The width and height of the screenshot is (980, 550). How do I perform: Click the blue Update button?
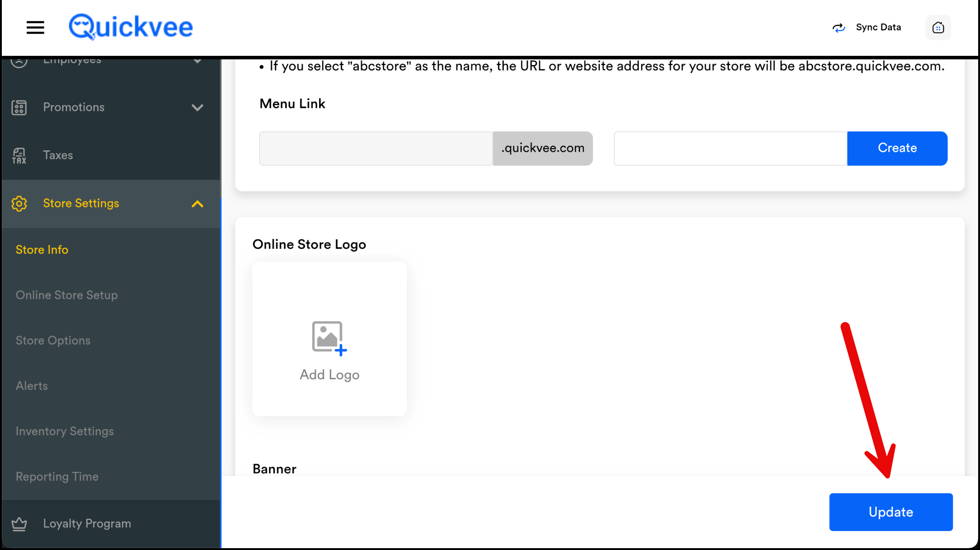(x=890, y=512)
